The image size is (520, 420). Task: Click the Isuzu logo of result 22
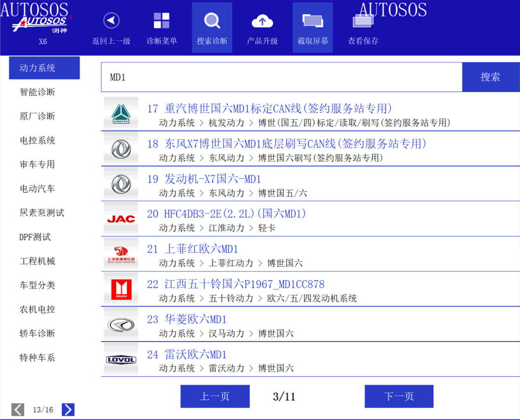(121, 289)
